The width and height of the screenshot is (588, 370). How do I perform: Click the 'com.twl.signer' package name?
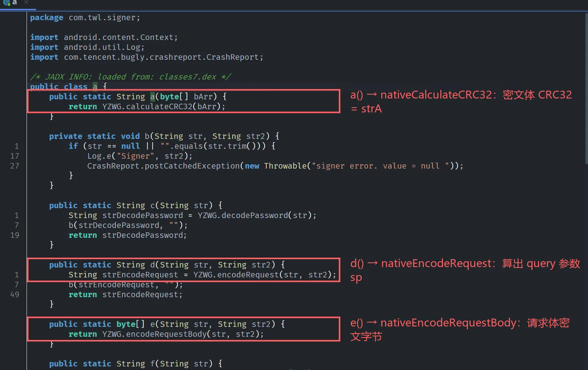click(102, 17)
